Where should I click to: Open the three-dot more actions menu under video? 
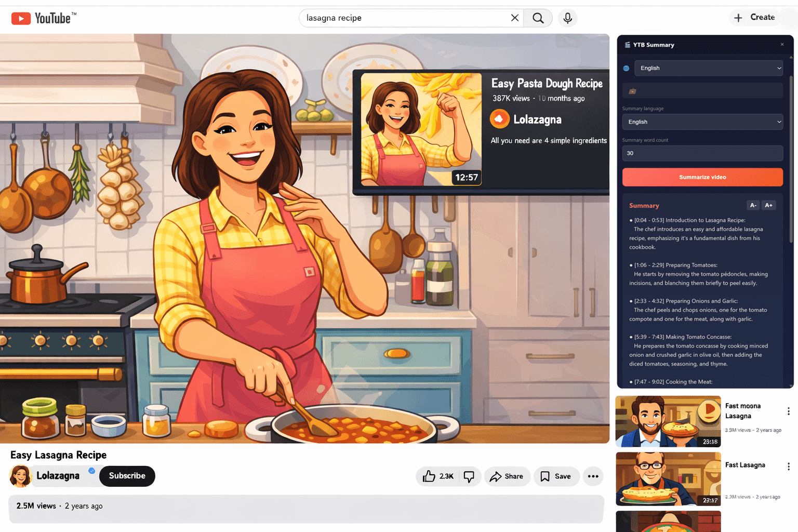(593, 476)
